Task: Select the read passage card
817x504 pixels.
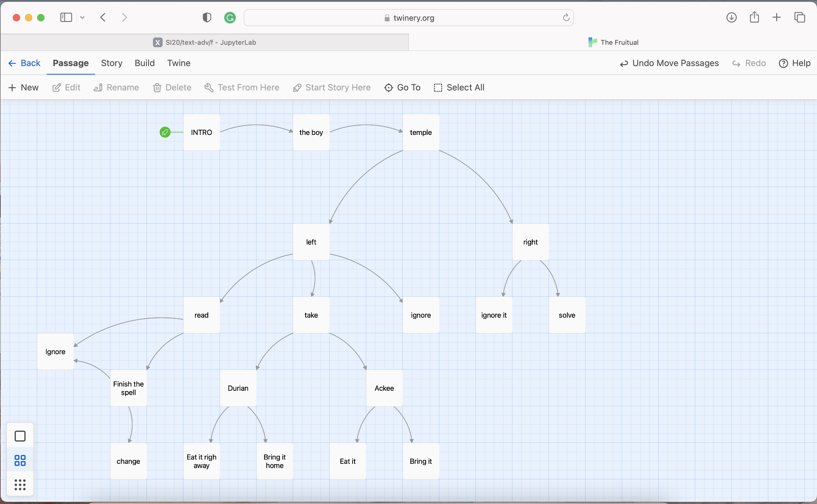Action: [x=201, y=315]
